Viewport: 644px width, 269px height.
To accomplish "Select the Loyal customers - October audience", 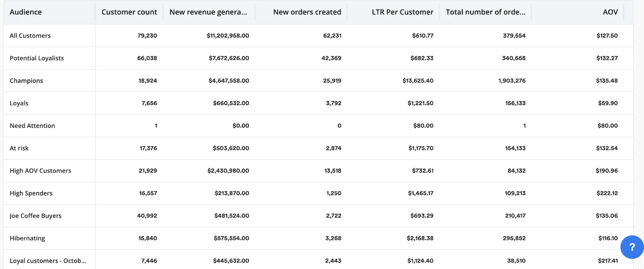I will (48, 261).
